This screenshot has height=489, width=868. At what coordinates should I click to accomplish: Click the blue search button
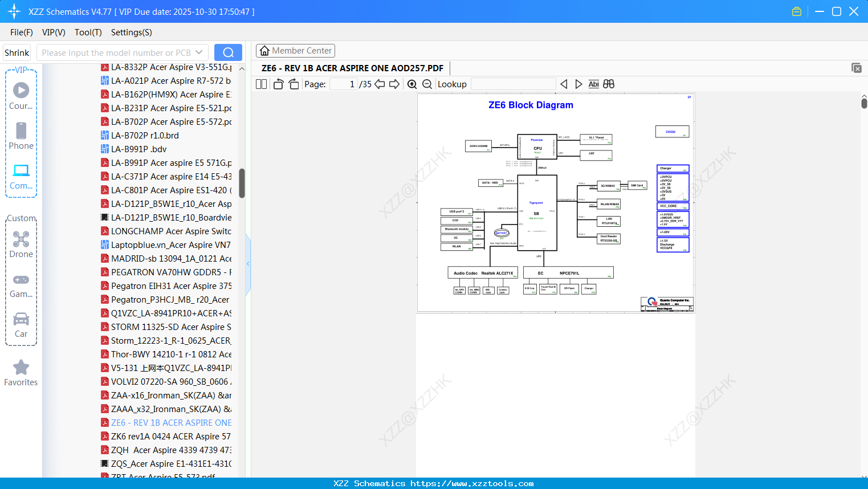tap(228, 52)
